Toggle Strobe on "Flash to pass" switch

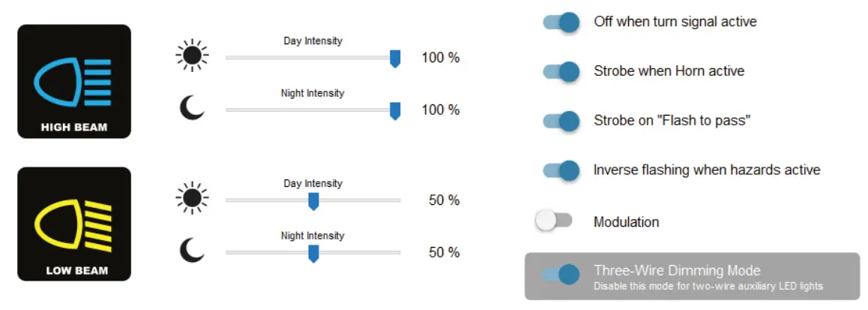(x=561, y=121)
